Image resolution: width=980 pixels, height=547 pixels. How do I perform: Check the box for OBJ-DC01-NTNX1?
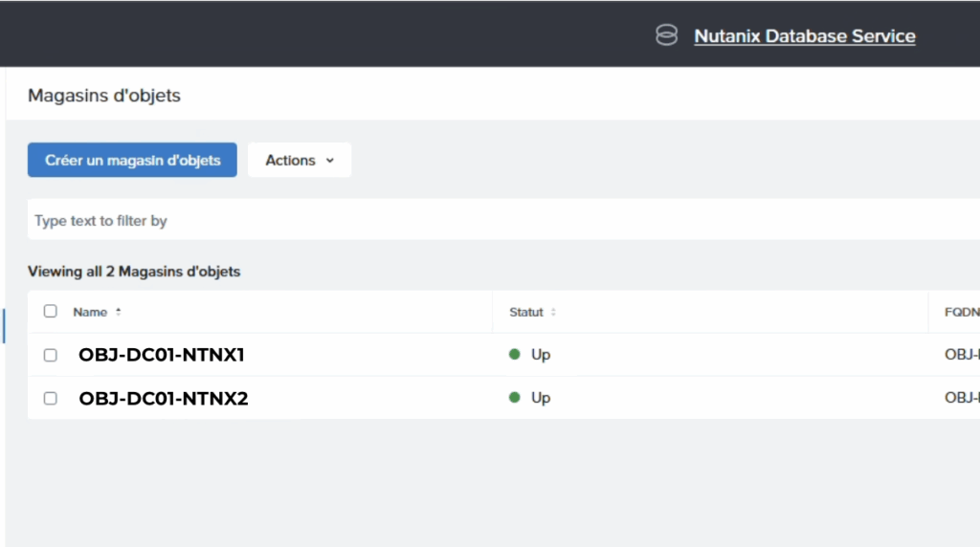50,355
